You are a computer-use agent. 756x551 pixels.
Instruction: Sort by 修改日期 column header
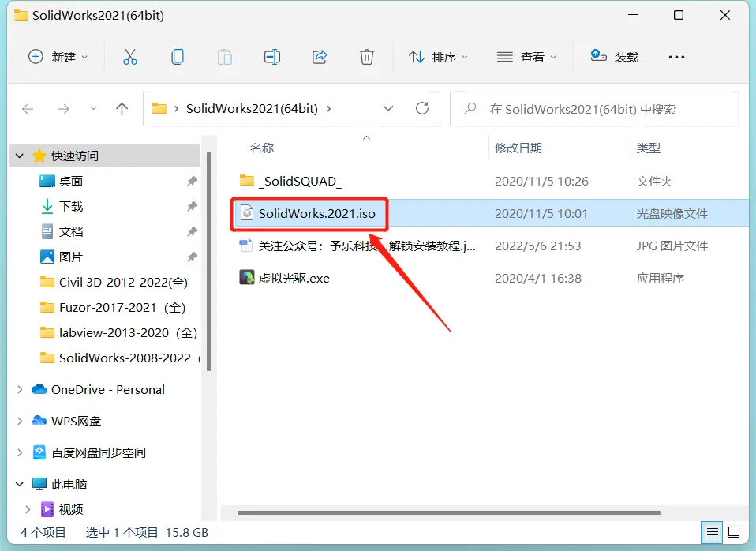[518, 148]
